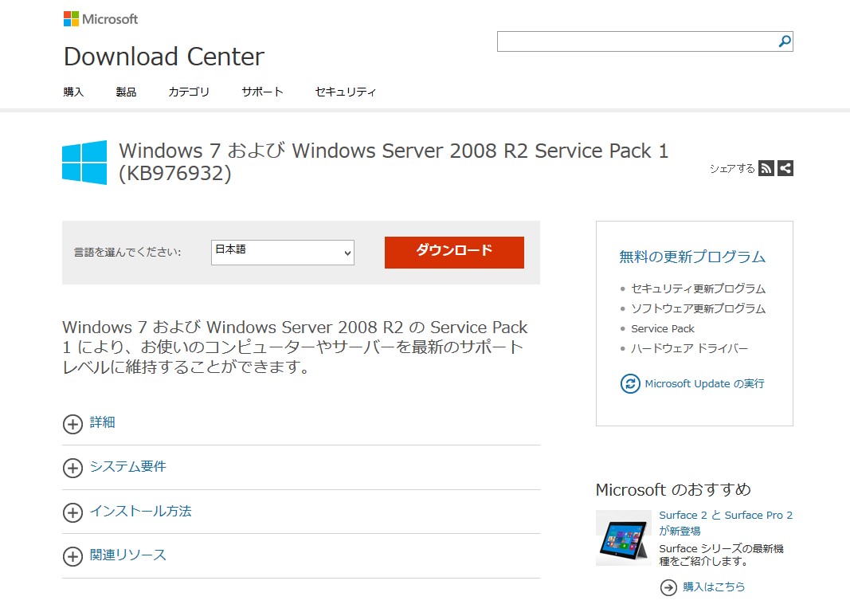The width and height of the screenshot is (850, 616).
Task: Click the share icon beside RSS
Action: [785, 168]
